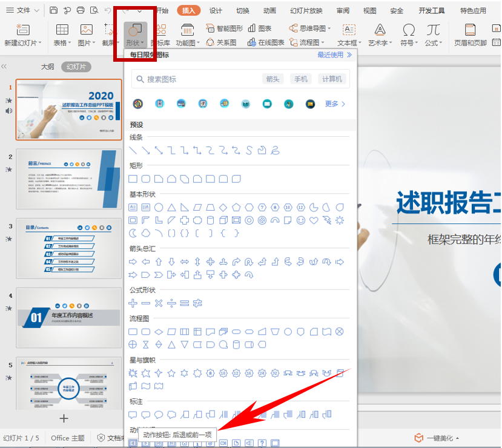Click the Undo arrow icon
This screenshot has height=448, width=502.
(108, 10)
